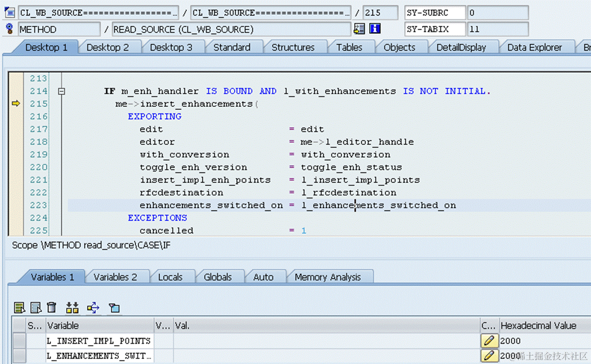This screenshot has height=364, width=591.
Task: Click the first CL_WB_SOURCE program field
Action: (98, 13)
